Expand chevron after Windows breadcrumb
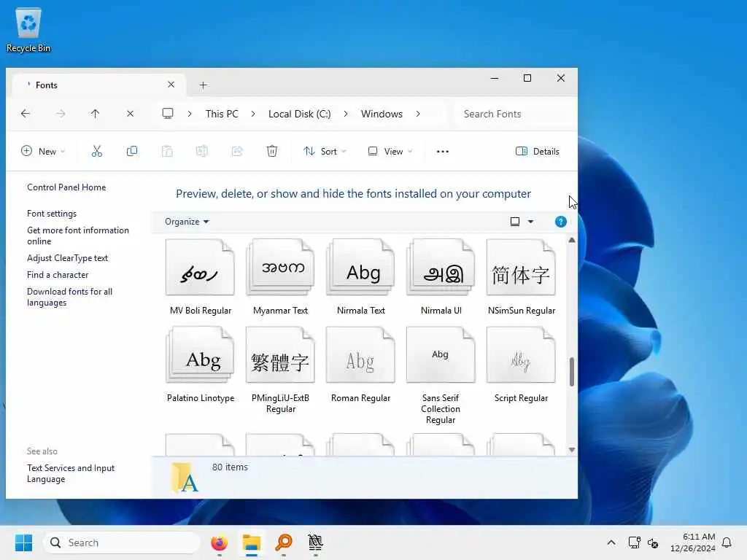The width and height of the screenshot is (747, 560). coord(418,114)
